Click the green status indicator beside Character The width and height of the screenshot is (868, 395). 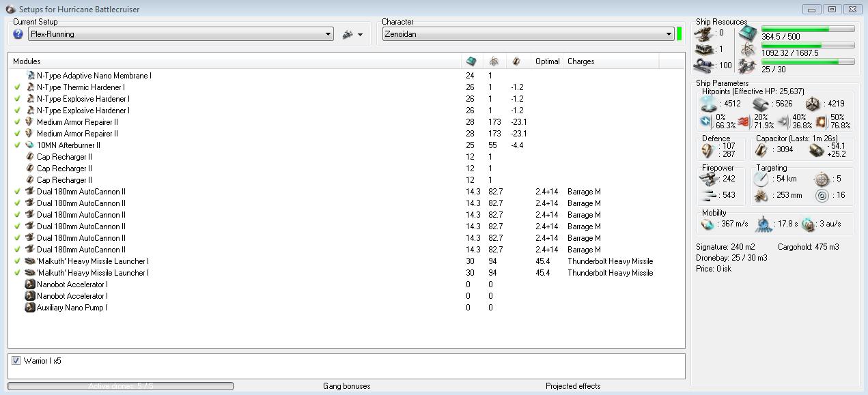coord(680,34)
